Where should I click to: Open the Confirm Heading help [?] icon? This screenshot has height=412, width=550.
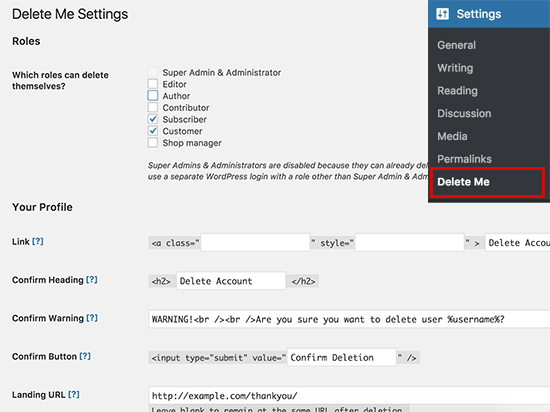tap(92, 279)
